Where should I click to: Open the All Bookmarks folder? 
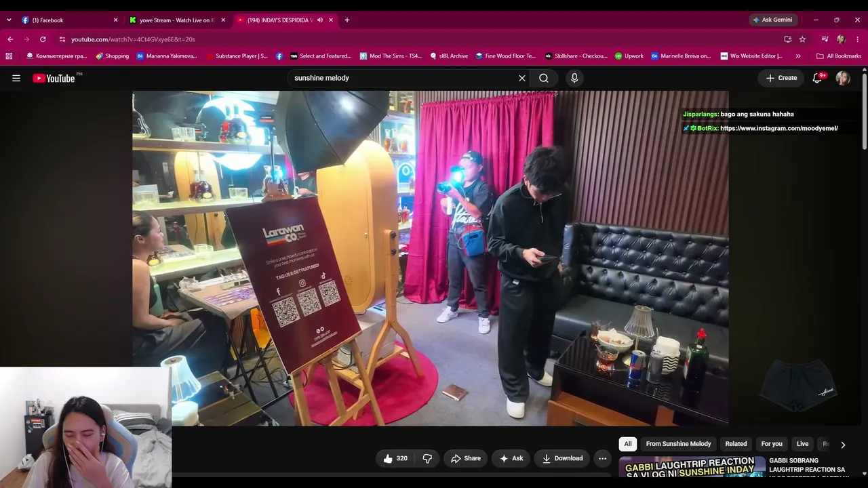pos(839,56)
